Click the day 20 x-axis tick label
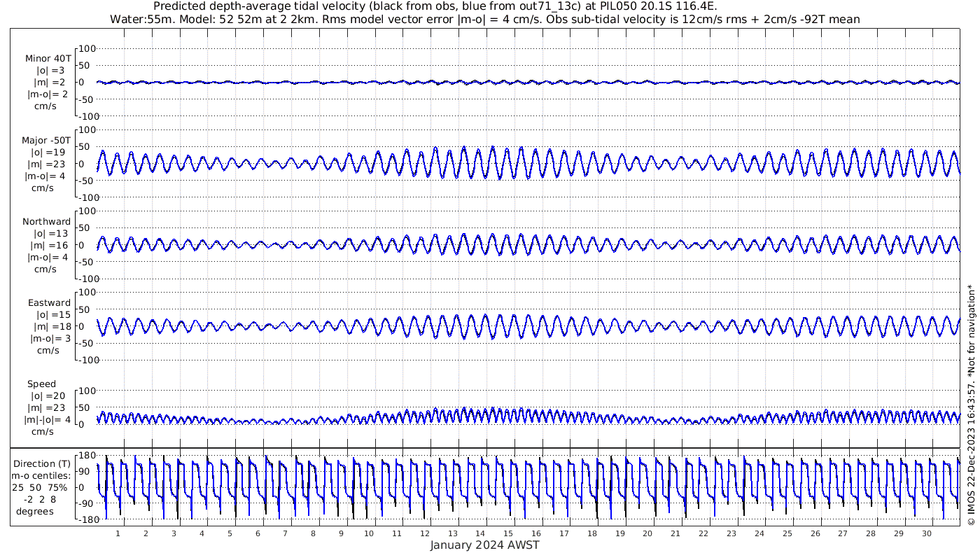 [647, 533]
